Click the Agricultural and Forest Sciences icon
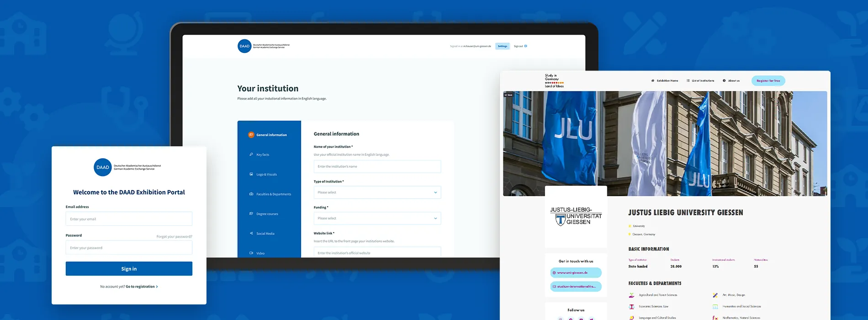The image size is (868, 320). point(631,295)
